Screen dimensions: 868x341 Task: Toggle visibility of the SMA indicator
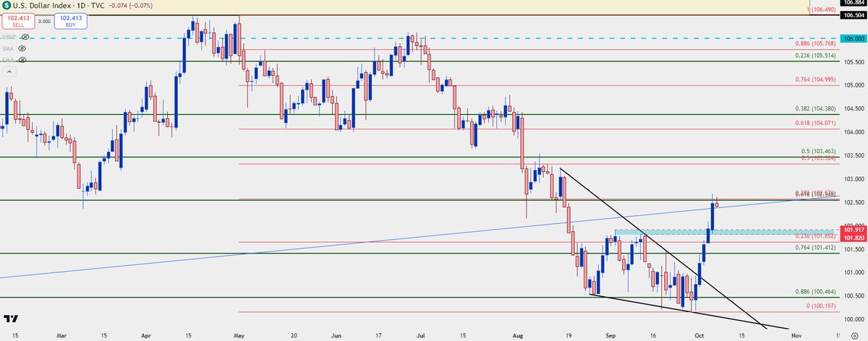coord(22,48)
